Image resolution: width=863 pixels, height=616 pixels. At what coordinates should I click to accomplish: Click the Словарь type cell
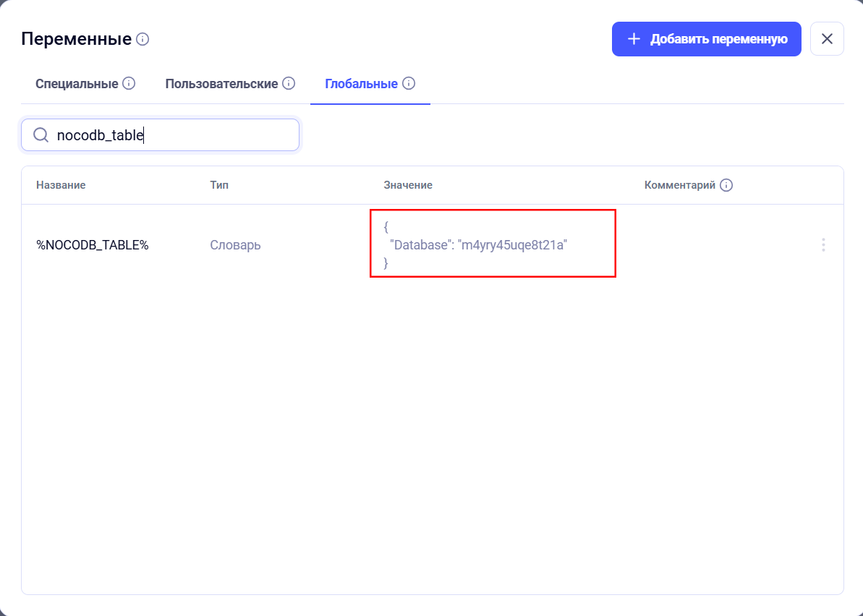(235, 245)
